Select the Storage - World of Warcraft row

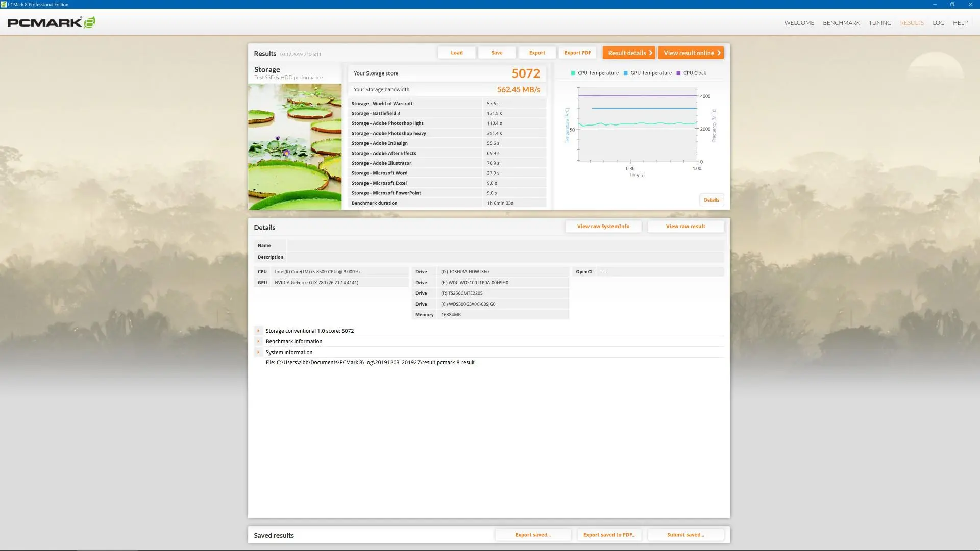coord(447,104)
